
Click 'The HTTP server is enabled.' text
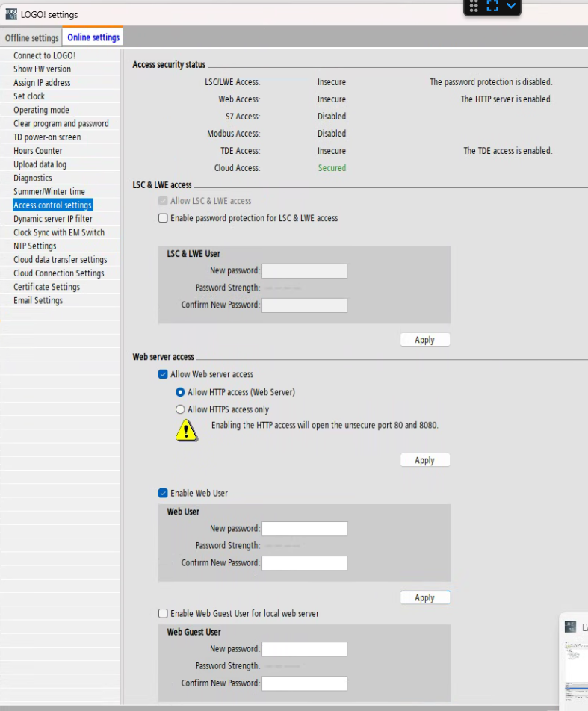click(x=507, y=99)
